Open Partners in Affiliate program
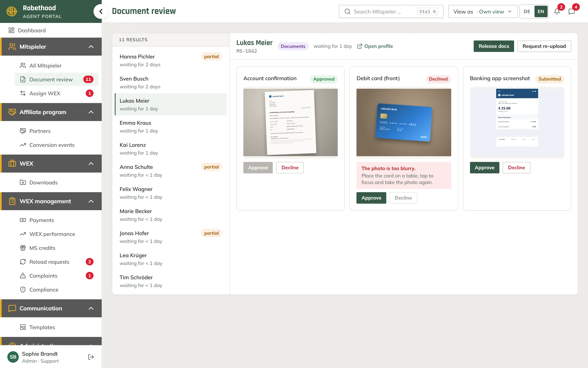The width and height of the screenshot is (588, 368). (x=56, y=131)
